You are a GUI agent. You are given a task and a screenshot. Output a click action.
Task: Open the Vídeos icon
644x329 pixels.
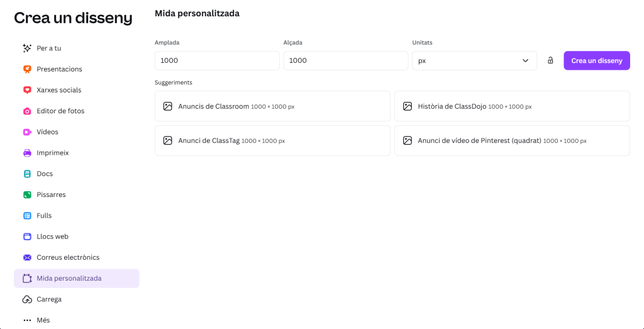[27, 132]
